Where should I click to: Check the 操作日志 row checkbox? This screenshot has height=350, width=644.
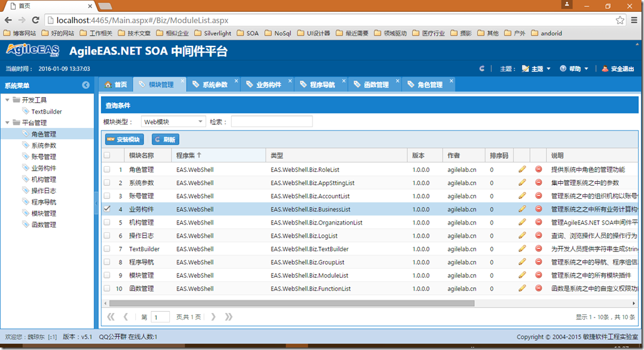pyautogui.click(x=106, y=235)
